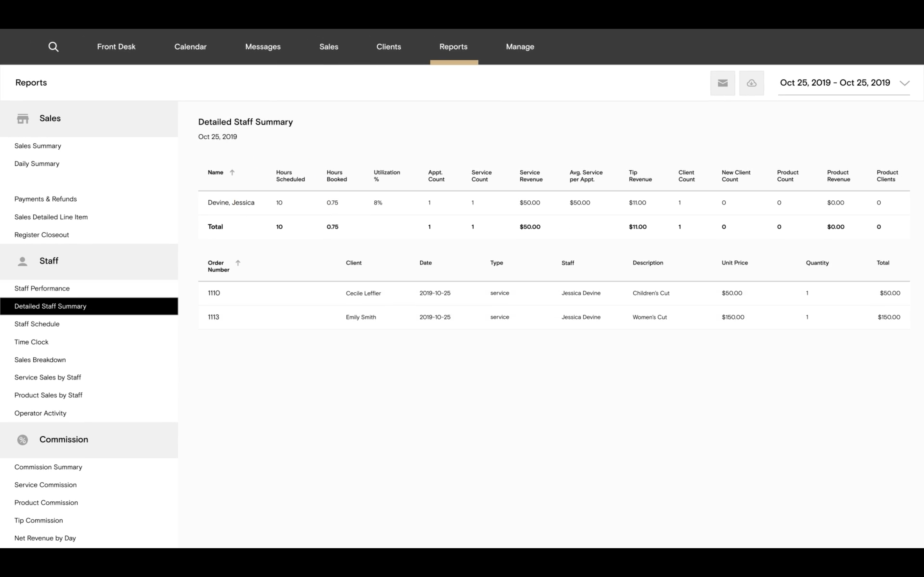View the Register Closeout report

click(x=42, y=235)
